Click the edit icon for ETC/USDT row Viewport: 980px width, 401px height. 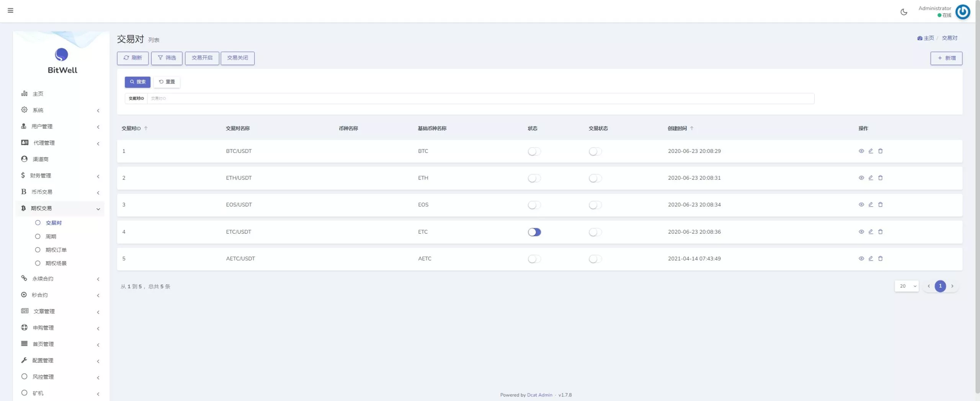click(871, 232)
